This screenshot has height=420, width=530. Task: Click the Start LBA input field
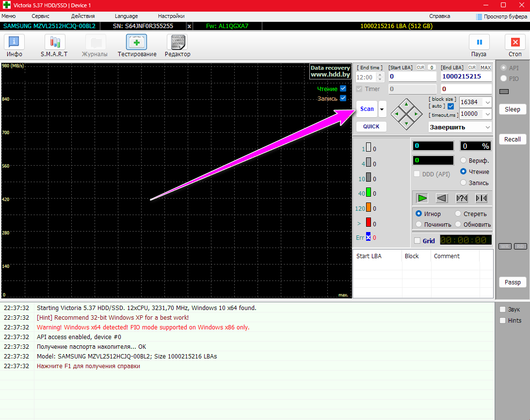coord(412,77)
